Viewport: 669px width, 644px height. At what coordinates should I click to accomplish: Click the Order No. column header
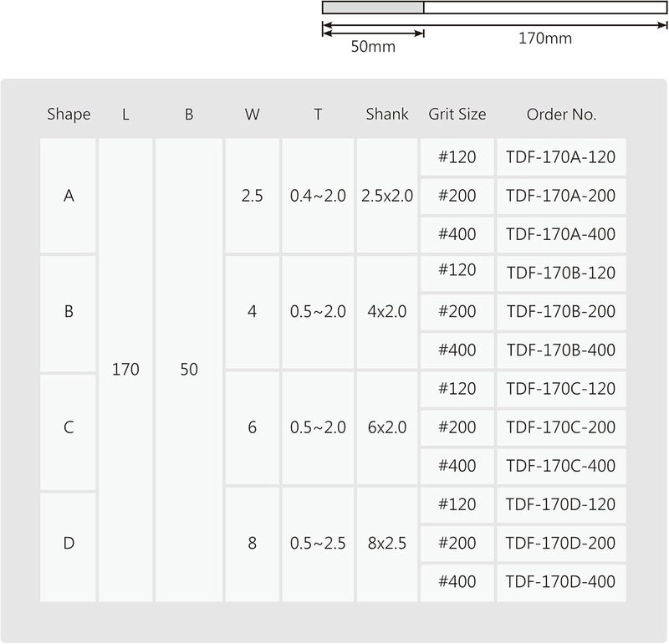tap(561, 115)
